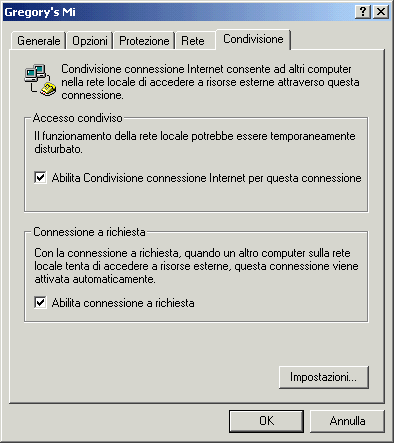Open the Impostazioni... settings button

323,377
